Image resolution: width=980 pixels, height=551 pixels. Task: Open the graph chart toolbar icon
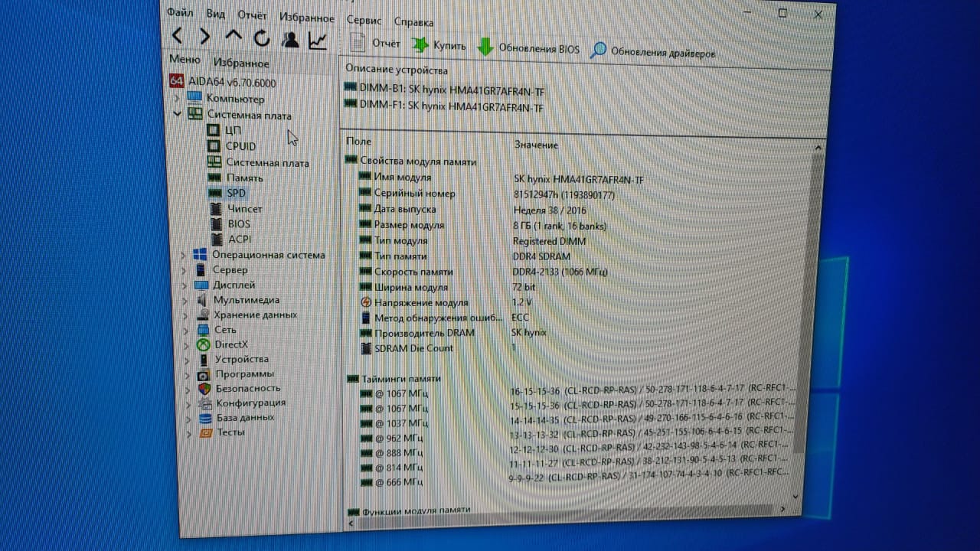tap(318, 40)
